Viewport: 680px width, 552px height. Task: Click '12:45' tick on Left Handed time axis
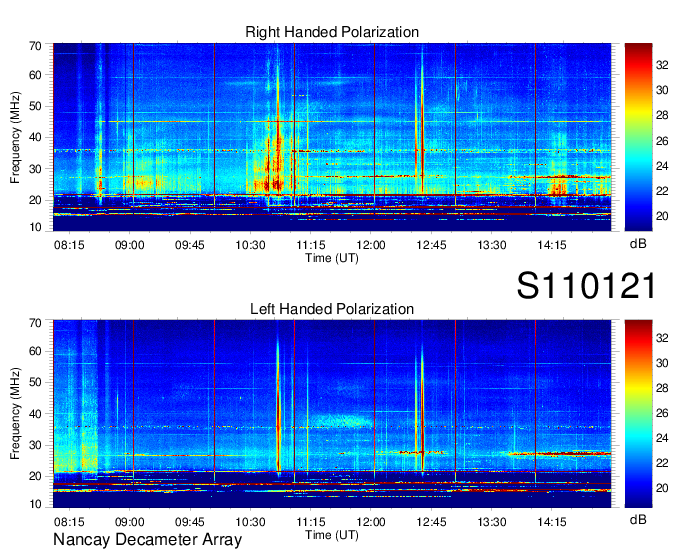pyautogui.click(x=431, y=522)
